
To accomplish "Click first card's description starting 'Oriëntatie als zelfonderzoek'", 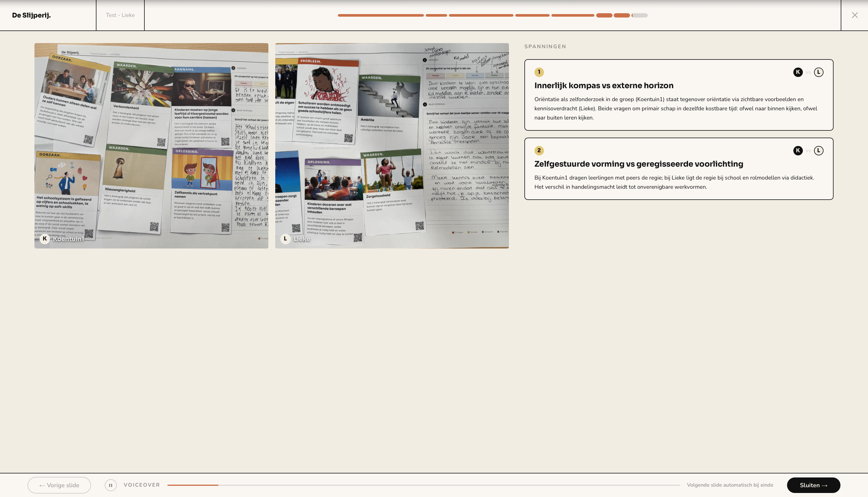I will (x=676, y=108).
